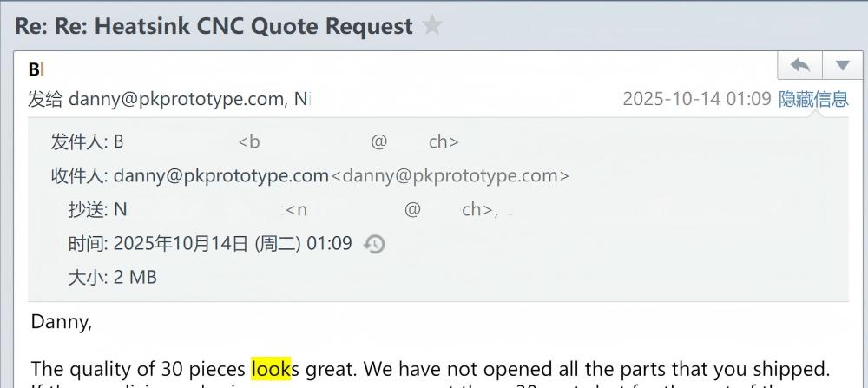Open the dropdown arrow beside the reply button
This screenshot has width=868, height=388.
point(843,66)
